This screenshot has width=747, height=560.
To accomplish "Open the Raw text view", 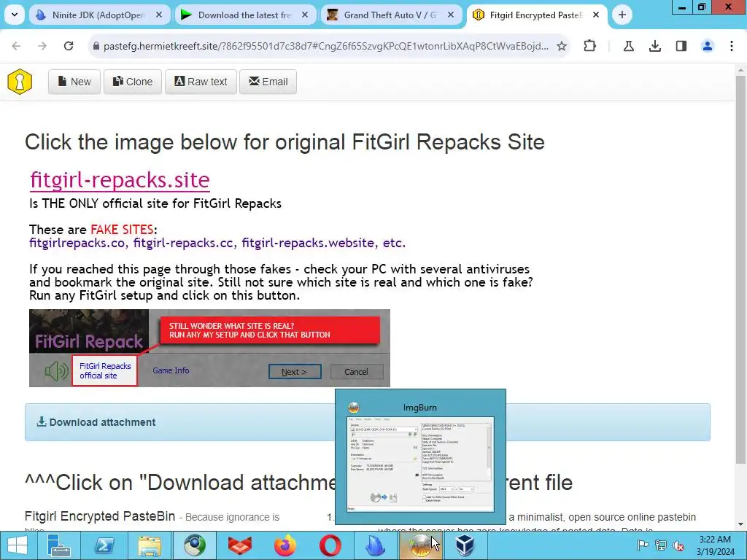I will pyautogui.click(x=201, y=82).
